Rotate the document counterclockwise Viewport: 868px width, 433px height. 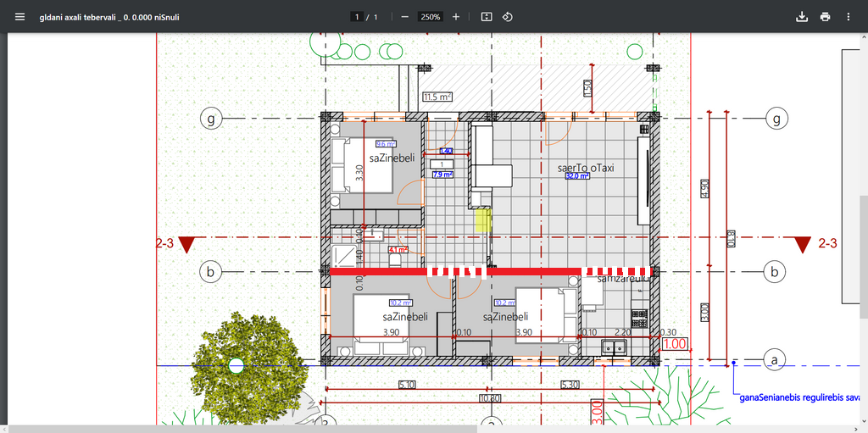(x=507, y=17)
